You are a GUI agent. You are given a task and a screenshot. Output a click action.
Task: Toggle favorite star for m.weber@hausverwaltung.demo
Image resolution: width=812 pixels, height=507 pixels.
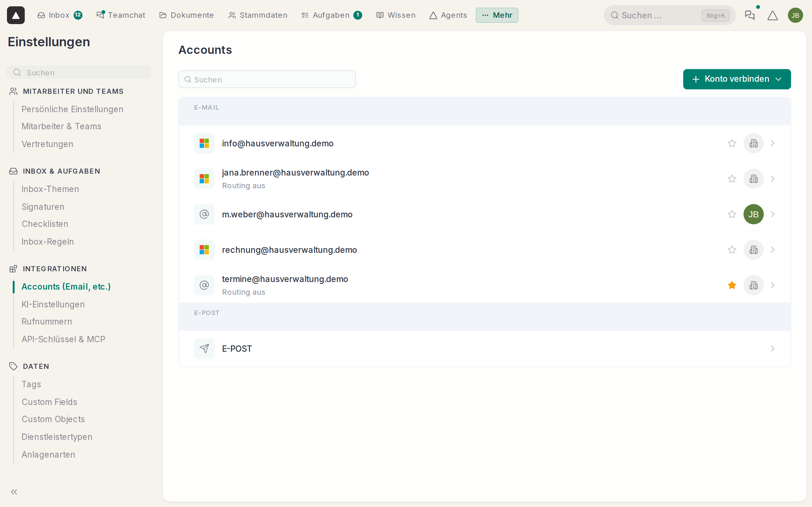[x=732, y=214]
